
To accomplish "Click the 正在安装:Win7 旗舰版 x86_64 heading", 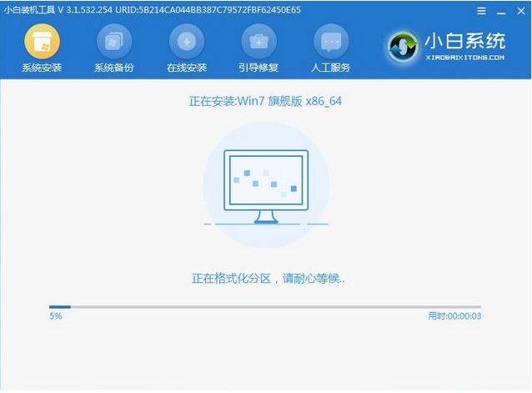I will 265,101.
